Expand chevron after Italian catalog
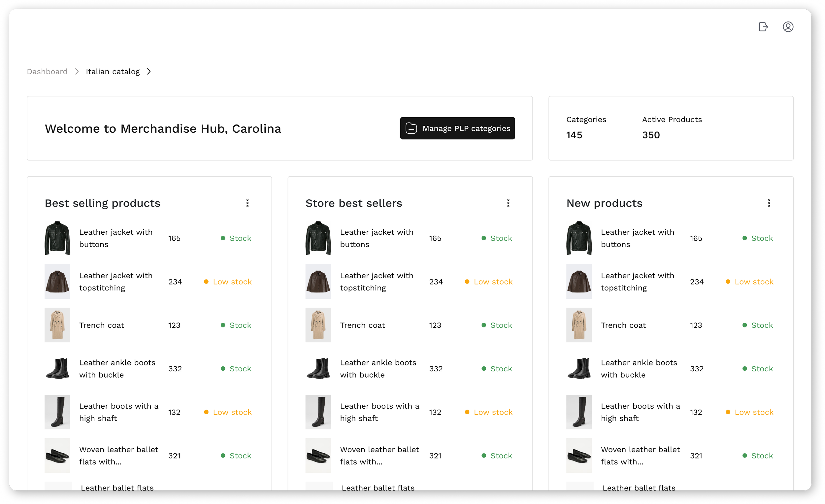Screen dimensions: 825x504 (149, 72)
